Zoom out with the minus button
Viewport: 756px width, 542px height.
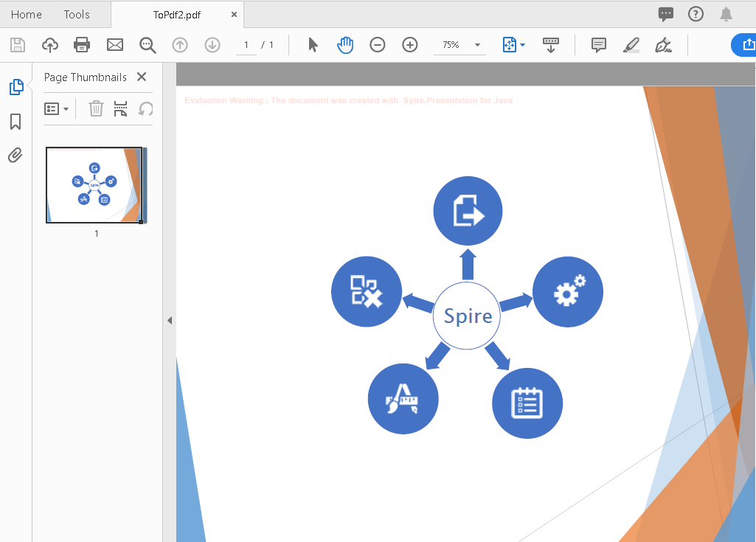pos(378,45)
